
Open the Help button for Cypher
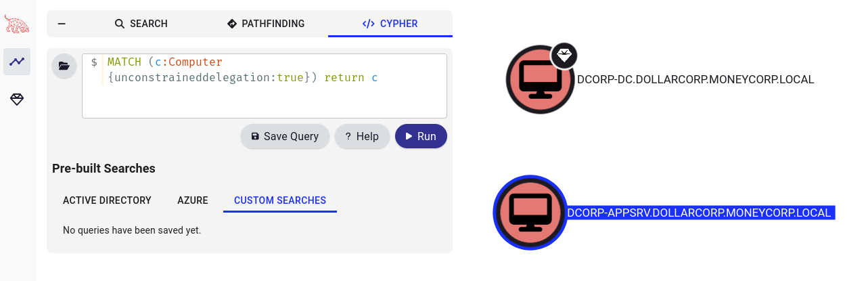click(x=362, y=136)
